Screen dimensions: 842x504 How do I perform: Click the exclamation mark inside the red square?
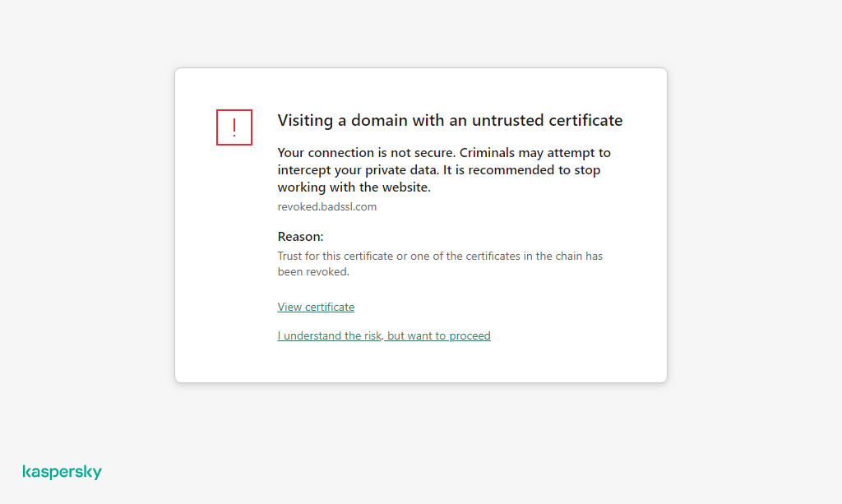point(234,127)
